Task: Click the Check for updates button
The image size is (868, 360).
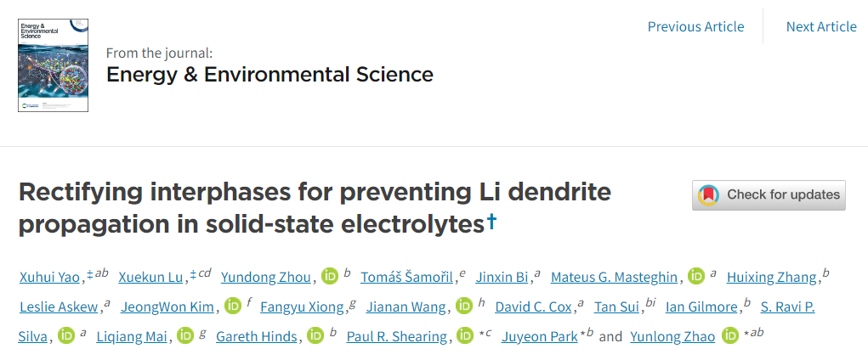Action: click(769, 195)
